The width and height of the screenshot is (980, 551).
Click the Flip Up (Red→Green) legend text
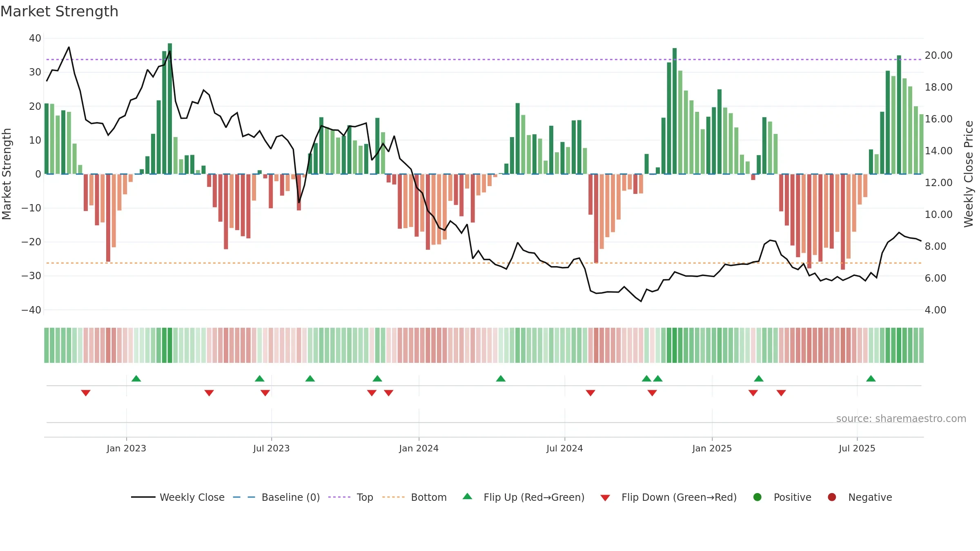534,497
